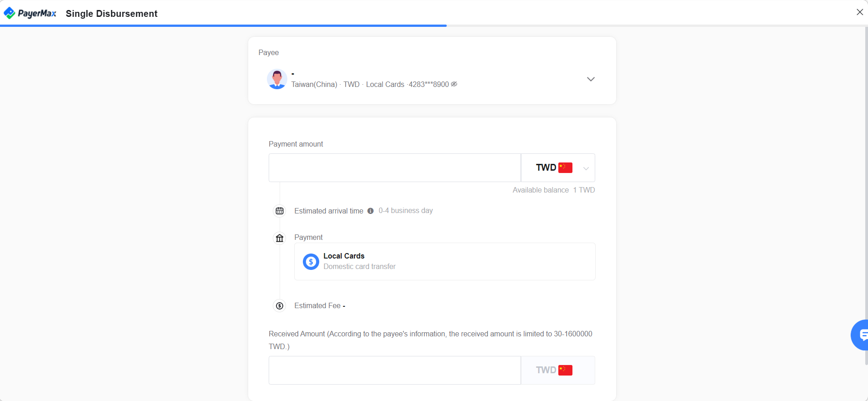This screenshot has width=868, height=401.
Task: Click the progress bar at top
Action: [x=223, y=25]
